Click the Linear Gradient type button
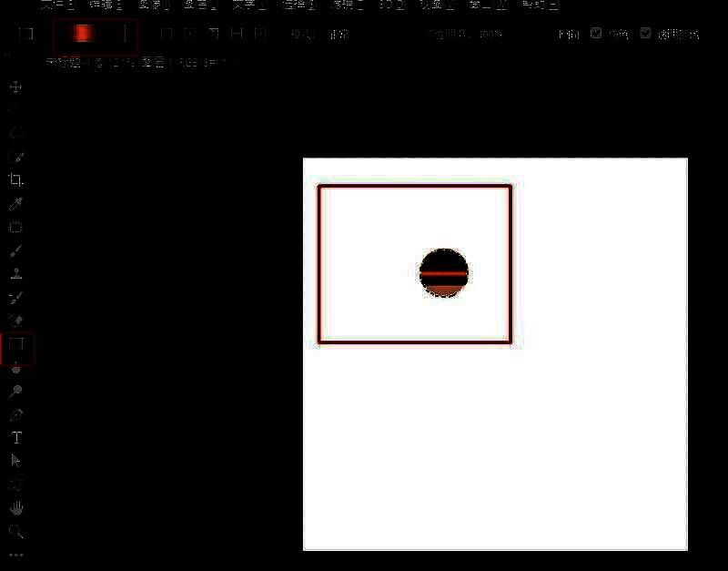The image size is (728, 571). pyautogui.click(x=166, y=35)
